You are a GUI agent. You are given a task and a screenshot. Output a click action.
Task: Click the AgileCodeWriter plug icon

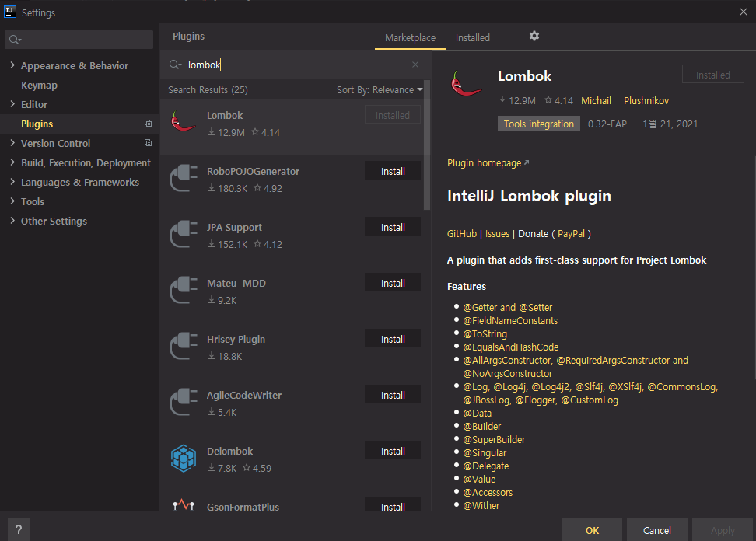pos(184,402)
